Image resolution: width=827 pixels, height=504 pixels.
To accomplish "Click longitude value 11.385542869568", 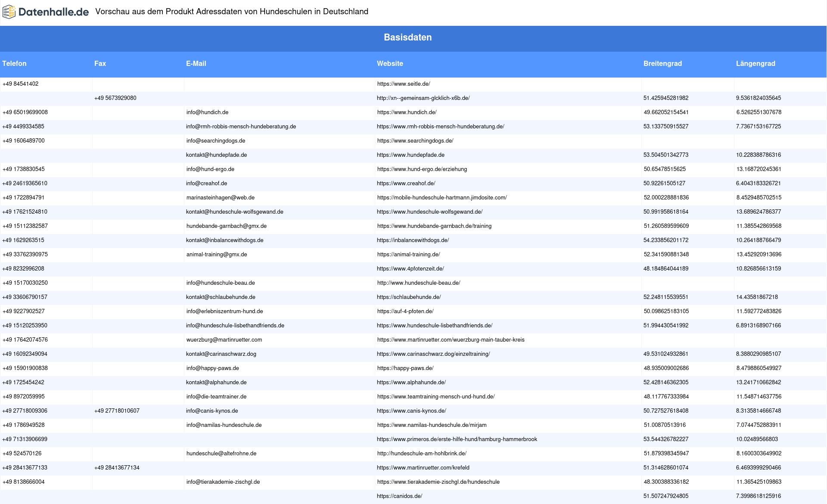I will [759, 226].
